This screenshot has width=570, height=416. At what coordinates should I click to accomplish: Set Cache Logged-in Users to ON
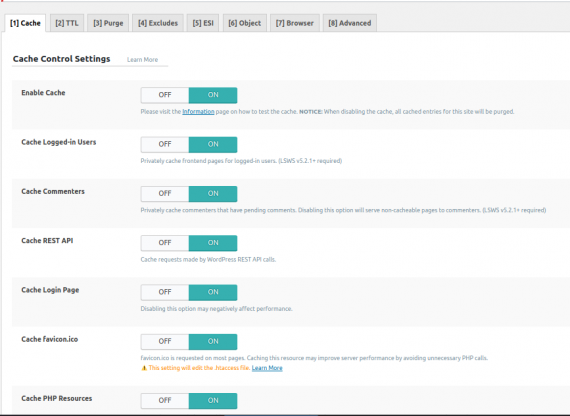point(213,144)
